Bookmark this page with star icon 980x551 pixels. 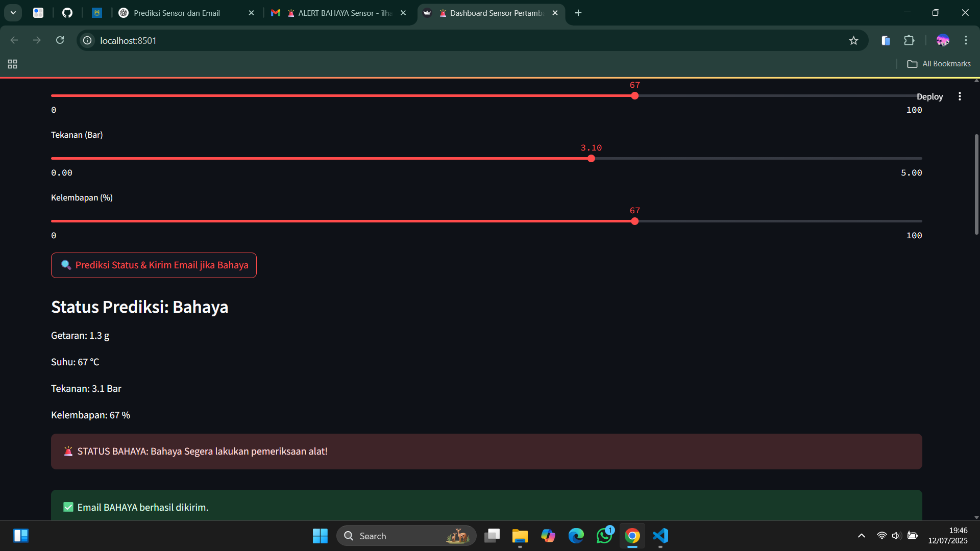pos(853,40)
